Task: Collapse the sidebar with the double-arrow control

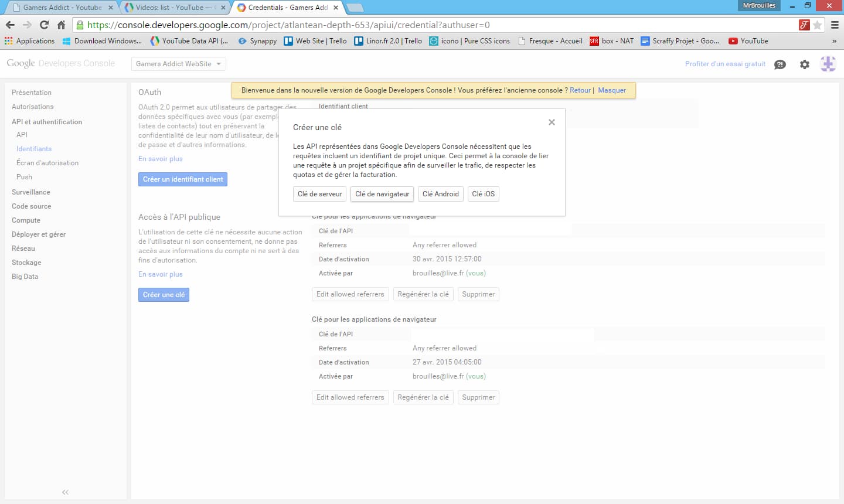Action: (x=64, y=492)
